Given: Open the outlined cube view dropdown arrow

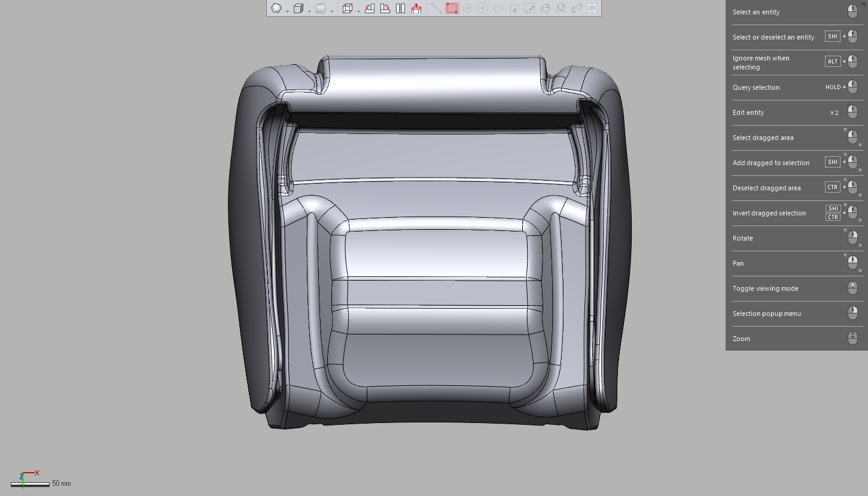Looking at the screenshot, I should tap(309, 11).
